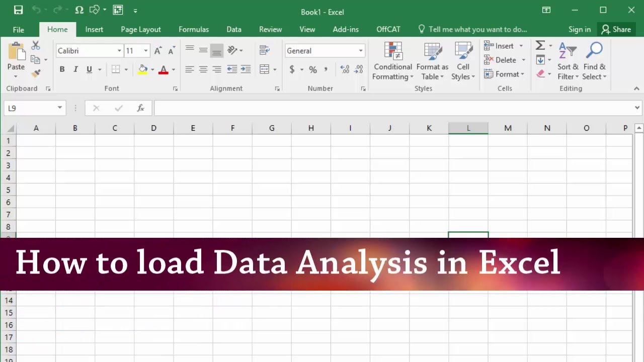
Task: Toggle align right
Action: [x=217, y=69]
